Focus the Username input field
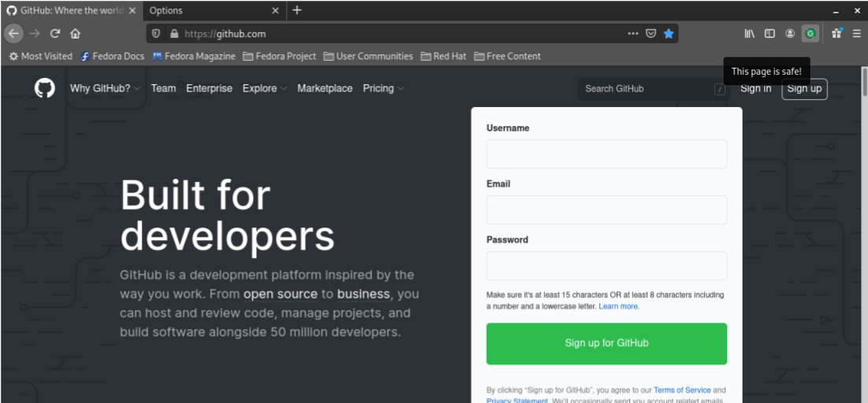This screenshot has height=403, width=868. tap(606, 153)
